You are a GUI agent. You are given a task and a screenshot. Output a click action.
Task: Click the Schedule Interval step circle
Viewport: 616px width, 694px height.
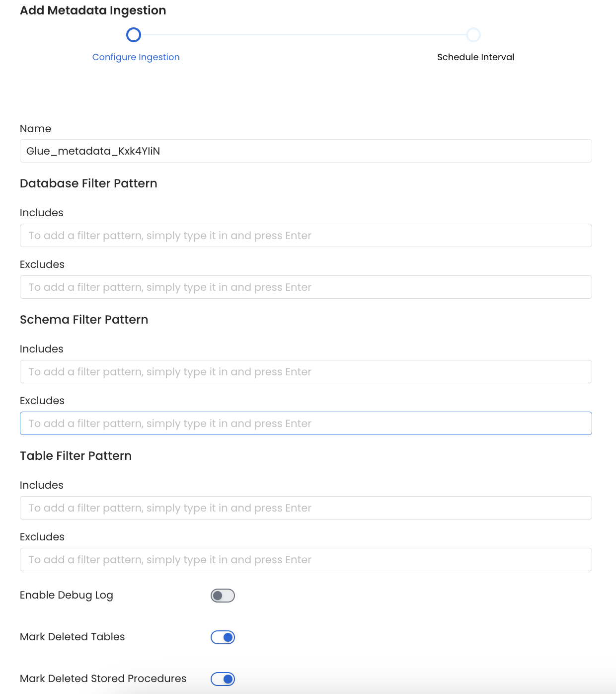pyautogui.click(x=474, y=35)
